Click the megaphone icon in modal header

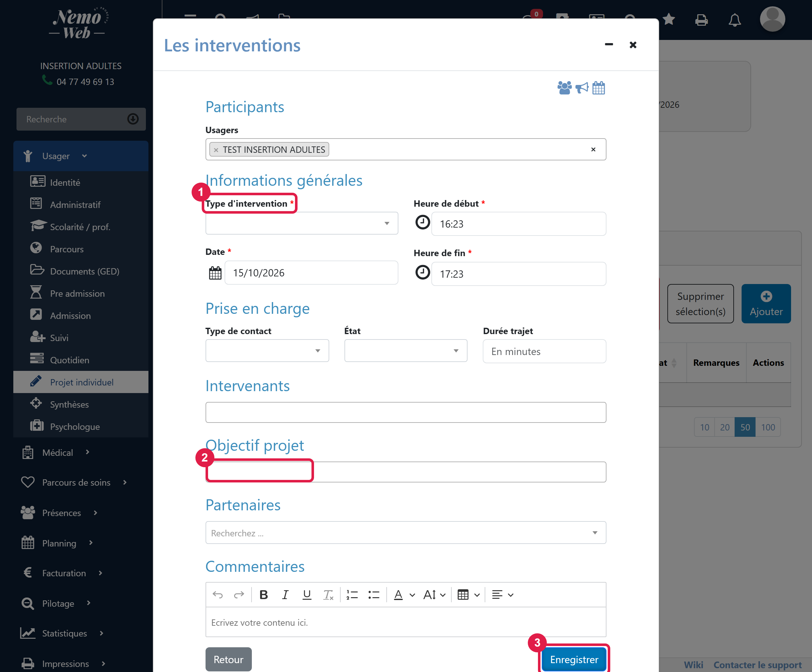coord(581,88)
